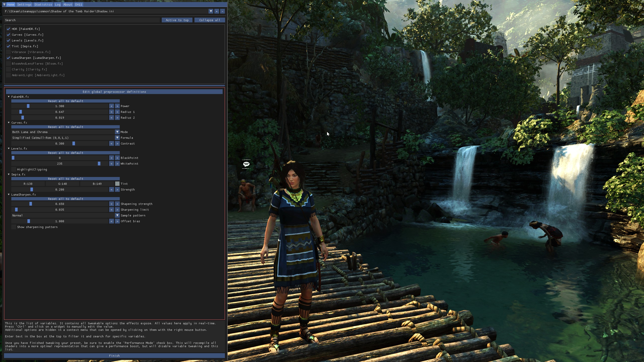The image size is (644, 362).
Task: Switch to the Settings tab
Action: (x=24, y=5)
